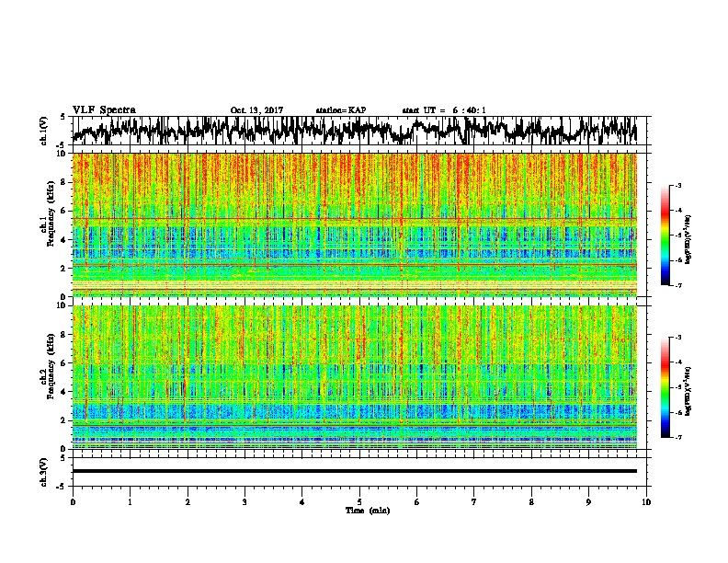
Task: Click the "4" tick on the time axis
Action: [302, 502]
